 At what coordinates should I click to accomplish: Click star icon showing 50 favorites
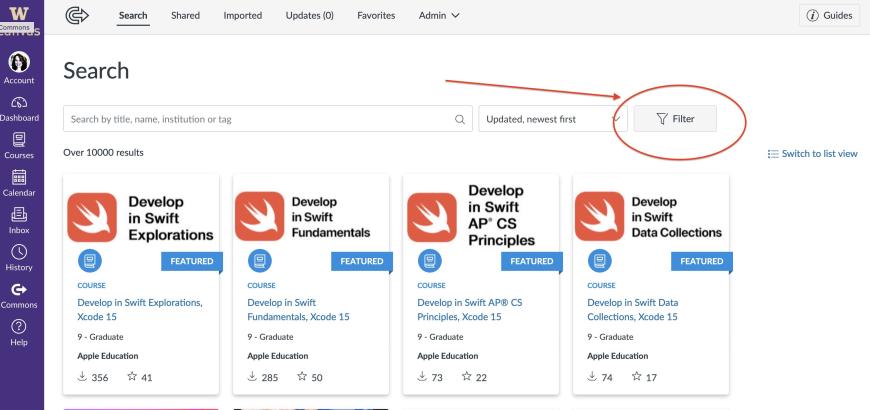(x=302, y=376)
